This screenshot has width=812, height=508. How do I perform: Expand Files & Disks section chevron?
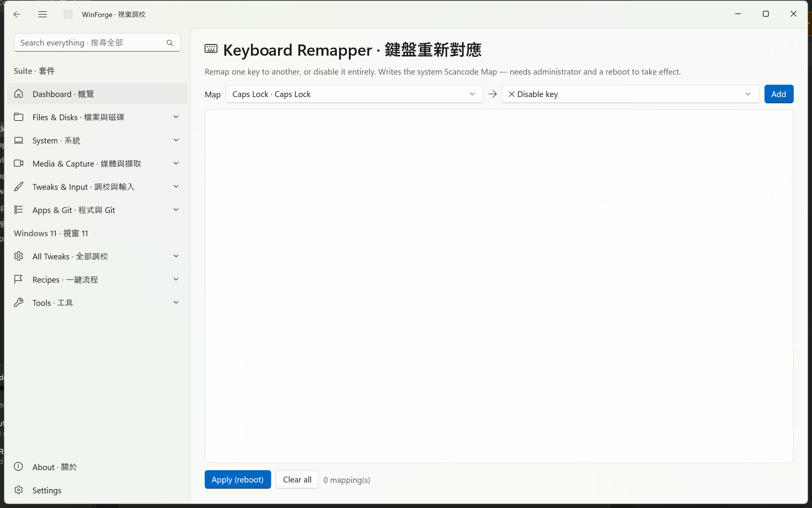click(x=176, y=117)
